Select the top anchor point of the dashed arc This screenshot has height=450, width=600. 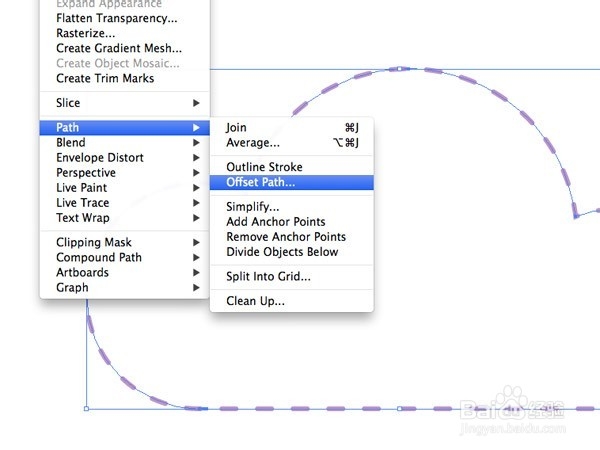399,69
